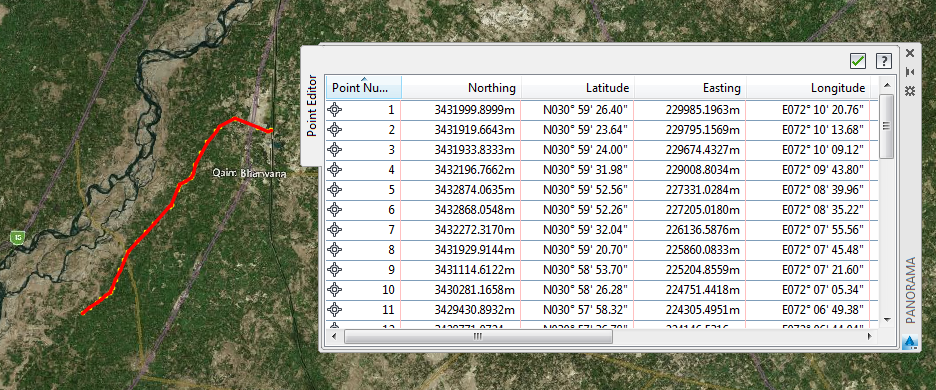Select Easting cell 229674.4327m
936x390 pixels.
click(689, 150)
